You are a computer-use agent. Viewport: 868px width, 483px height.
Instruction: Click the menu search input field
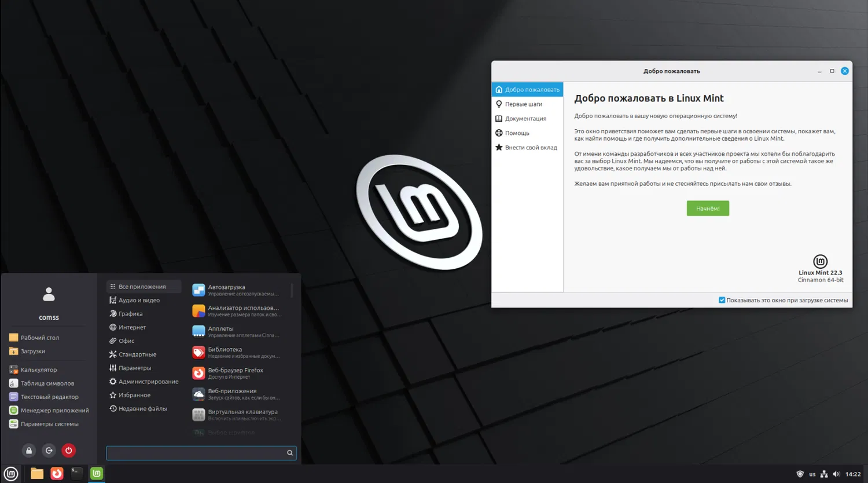(x=201, y=453)
